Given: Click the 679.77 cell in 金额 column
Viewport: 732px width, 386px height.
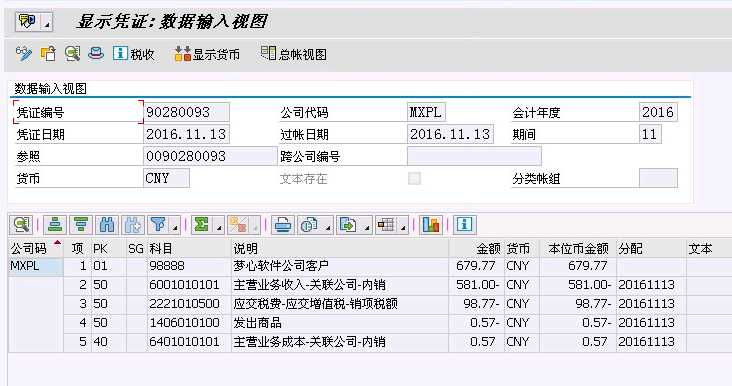Looking at the screenshot, I should (x=476, y=266).
